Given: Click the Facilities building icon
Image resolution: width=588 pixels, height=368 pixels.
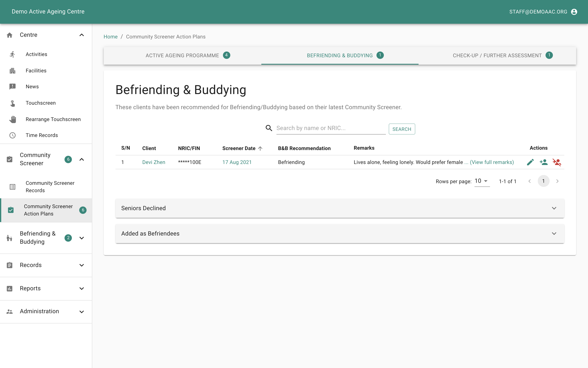Looking at the screenshot, I should pyautogui.click(x=12, y=71).
